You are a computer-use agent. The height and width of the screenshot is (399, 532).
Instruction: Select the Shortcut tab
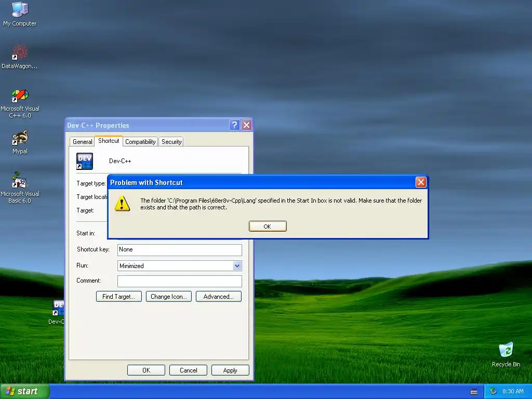[x=109, y=141]
